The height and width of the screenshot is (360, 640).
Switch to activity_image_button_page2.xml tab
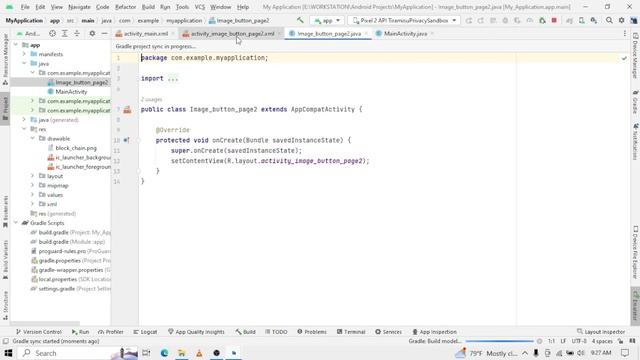[x=233, y=33]
